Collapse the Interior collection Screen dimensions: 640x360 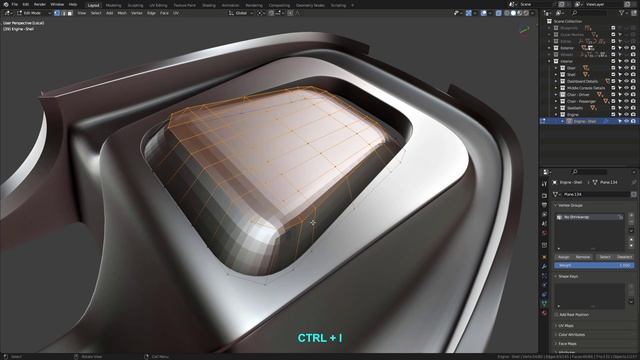(549, 61)
